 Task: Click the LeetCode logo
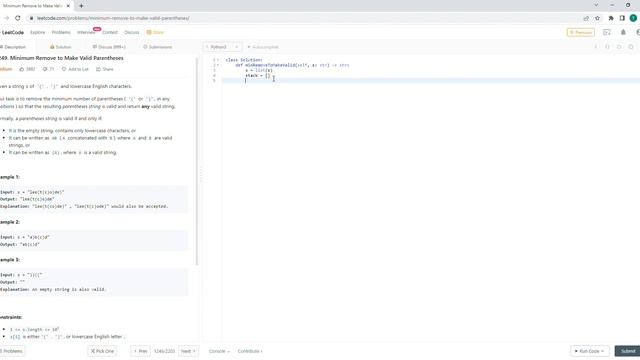[x=12, y=32]
